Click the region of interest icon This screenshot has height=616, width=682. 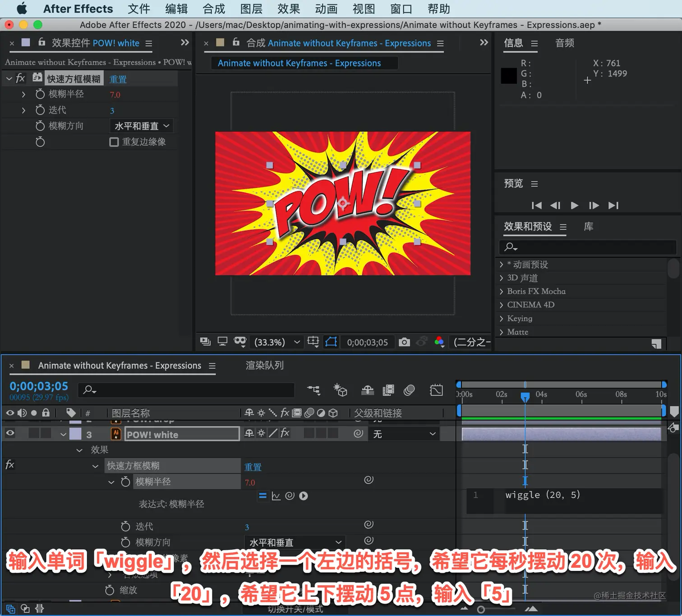click(313, 342)
